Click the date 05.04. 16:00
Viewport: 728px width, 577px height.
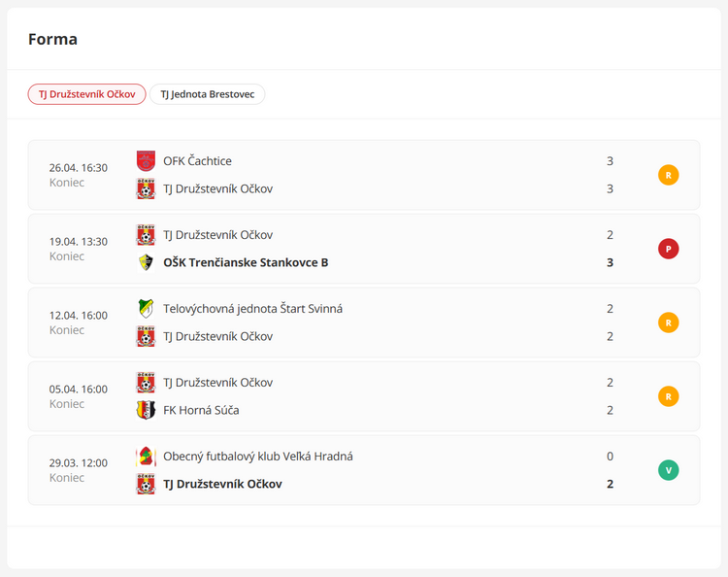(x=79, y=390)
